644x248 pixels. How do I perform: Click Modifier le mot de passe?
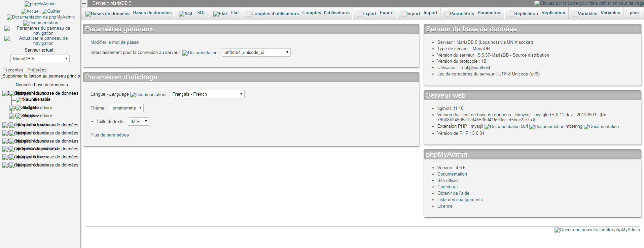pos(114,42)
